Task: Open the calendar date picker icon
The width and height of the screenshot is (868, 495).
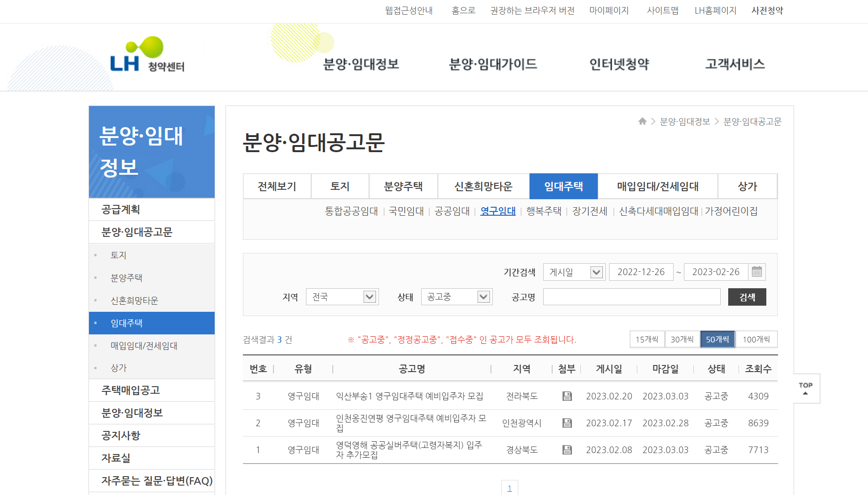Action: pyautogui.click(x=757, y=272)
